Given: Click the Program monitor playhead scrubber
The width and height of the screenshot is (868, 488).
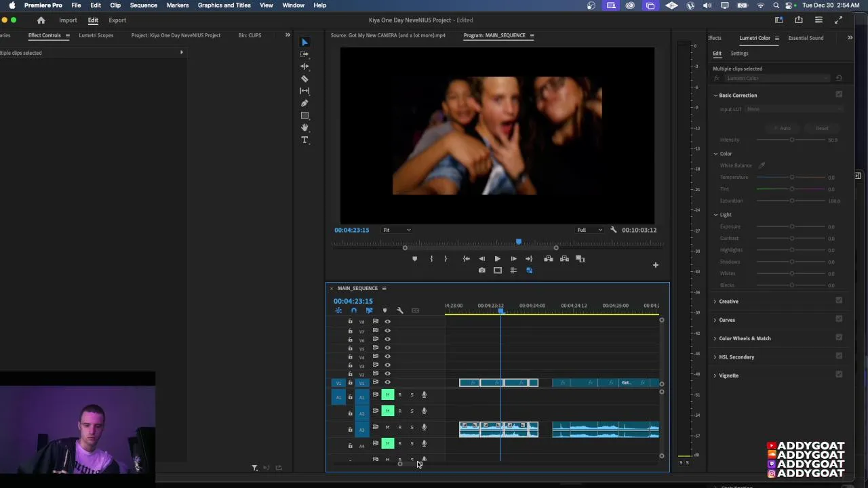Looking at the screenshot, I should click(519, 242).
